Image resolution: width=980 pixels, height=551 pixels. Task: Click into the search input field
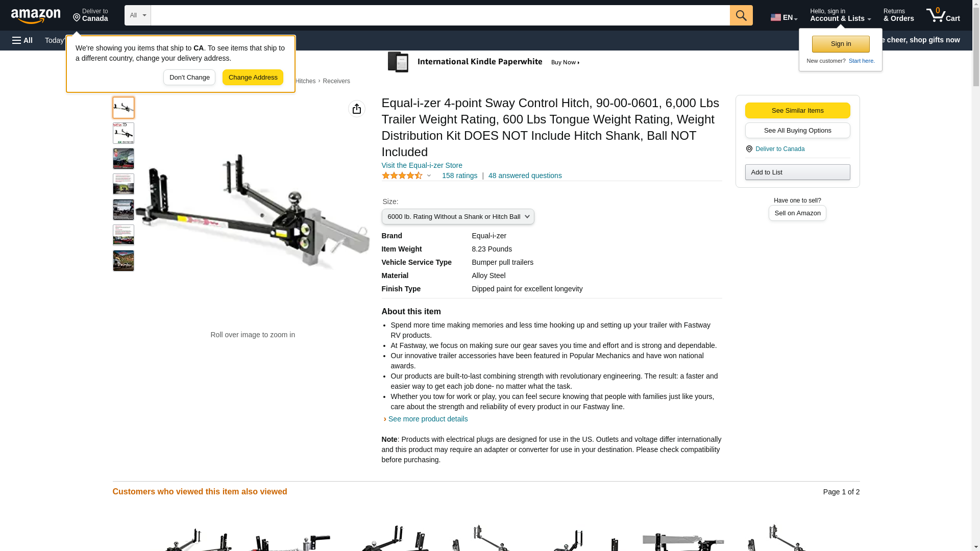(440, 15)
